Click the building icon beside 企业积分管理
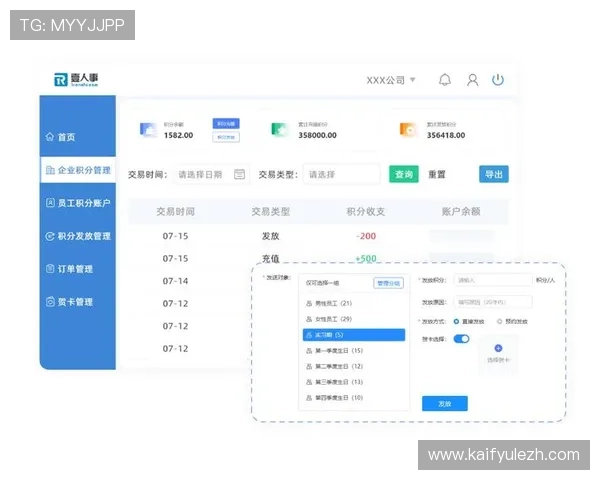The width and height of the screenshot is (600, 480). pos(50,170)
